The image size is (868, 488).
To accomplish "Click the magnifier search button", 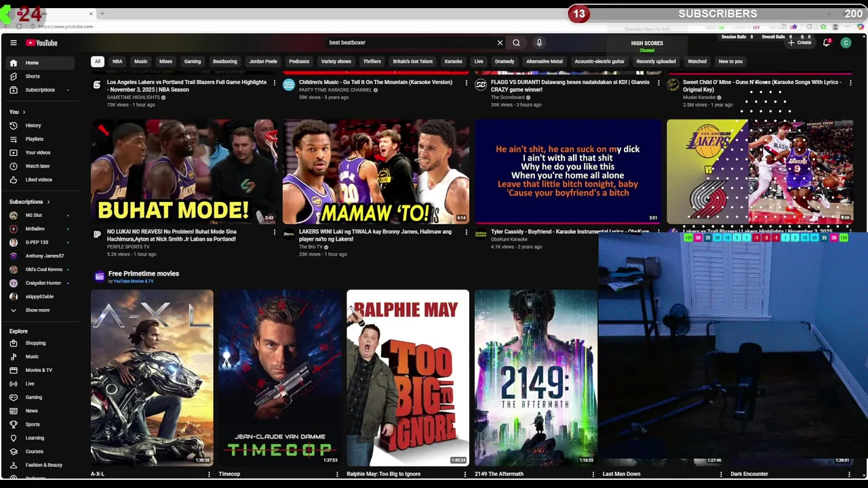I will point(516,43).
